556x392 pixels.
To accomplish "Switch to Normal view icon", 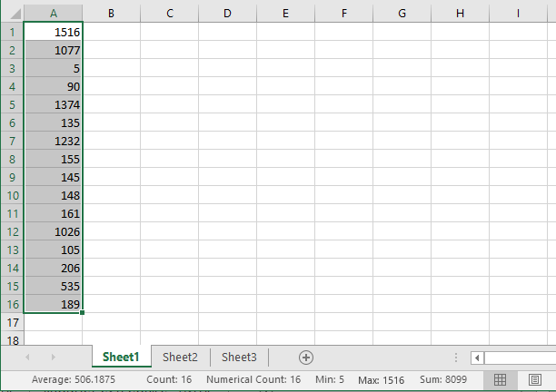I will pyautogui.click(x=500, y=379).
